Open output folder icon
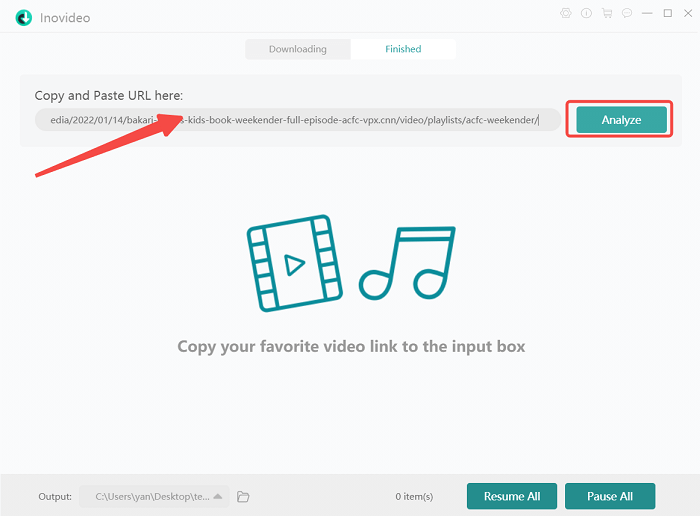The width and height of the screenshot is (700, 516). coord(243,496)
